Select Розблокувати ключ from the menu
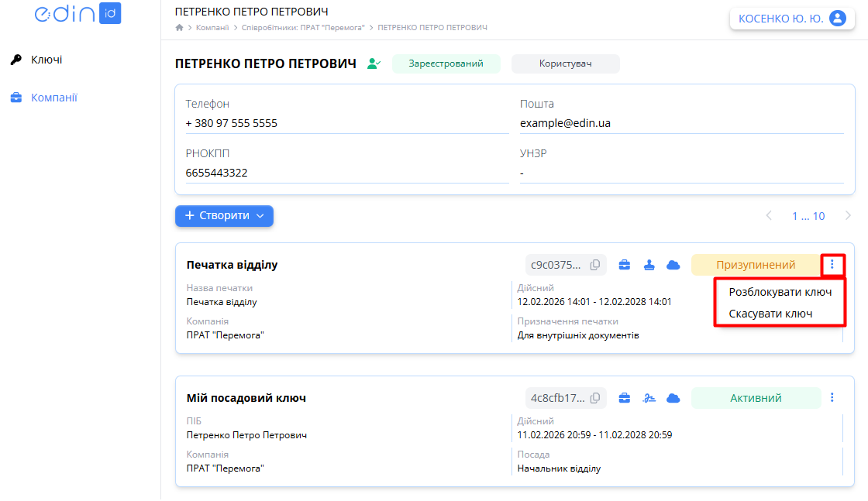This screenshot has width=868, height=501. (780, 292)
